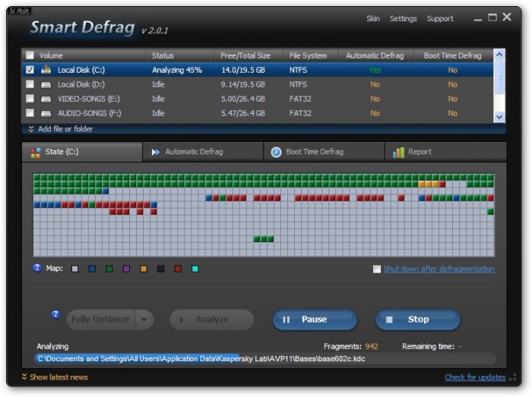This screenshot has height=397, width=532.
Task: Open the Report tab
Action: (x=445, y=152)
